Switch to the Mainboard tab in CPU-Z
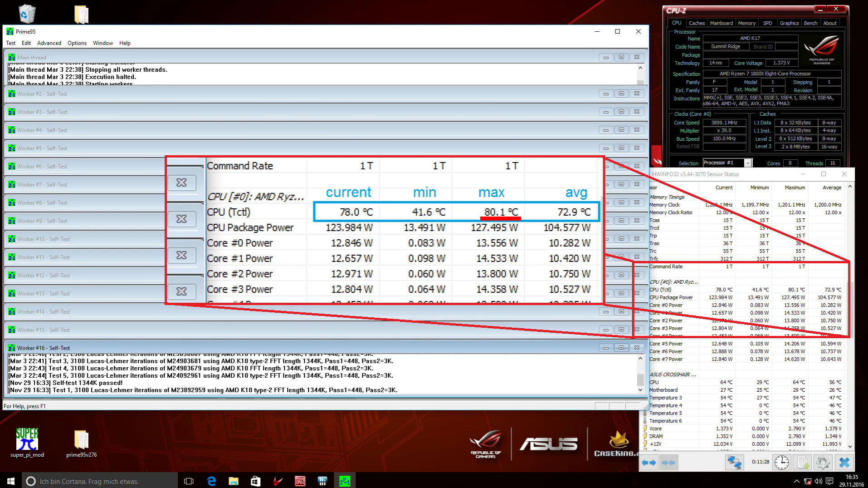Image resolution: width=868 pixels, height=488 pixels. (x=721, y=23)
